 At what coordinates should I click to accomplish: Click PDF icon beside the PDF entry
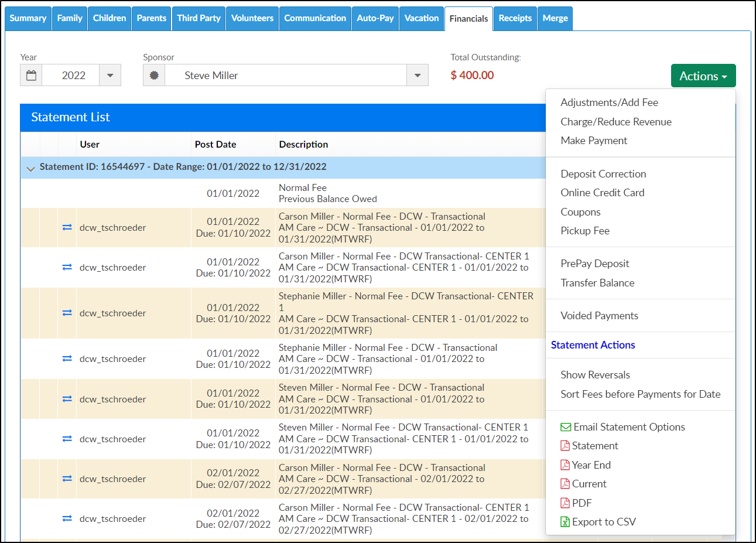coord(565,503)
